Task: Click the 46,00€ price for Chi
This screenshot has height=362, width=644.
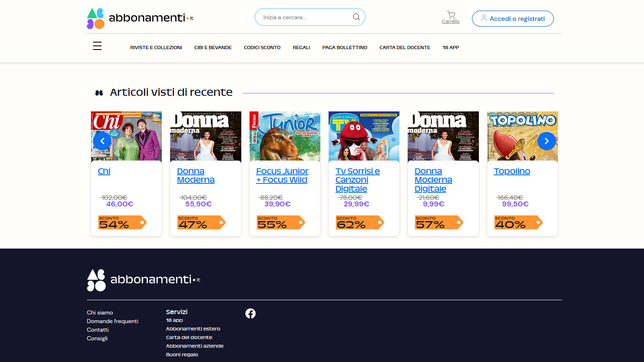Action: [120, 204]
